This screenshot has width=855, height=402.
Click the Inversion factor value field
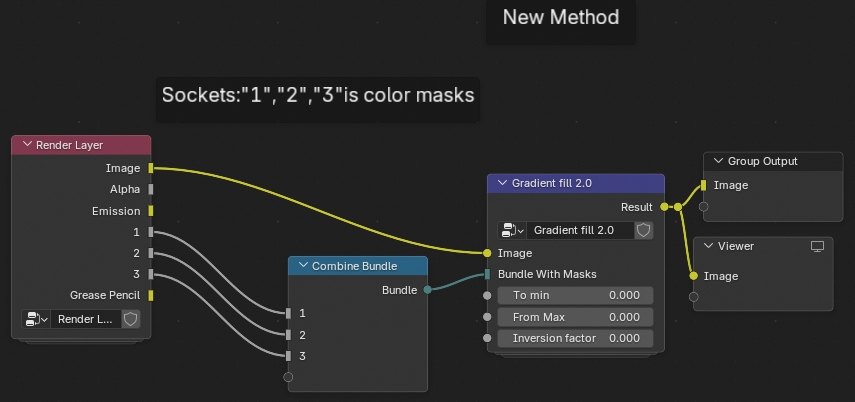(x=575, y=338)
